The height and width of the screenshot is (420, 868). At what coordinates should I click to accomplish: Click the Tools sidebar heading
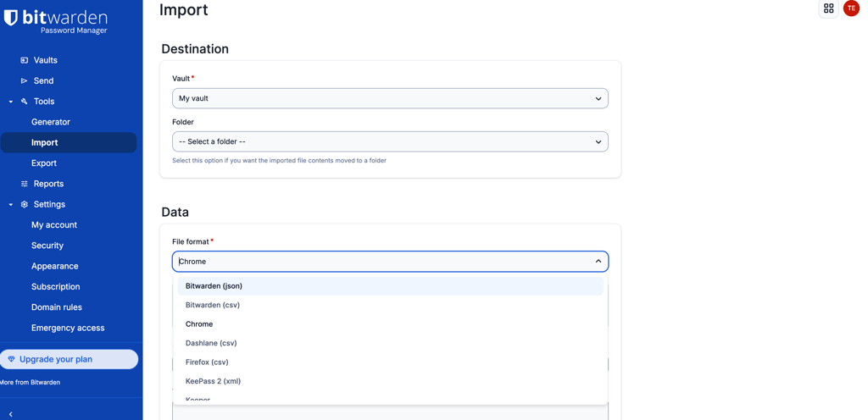(x=44, y=101)
